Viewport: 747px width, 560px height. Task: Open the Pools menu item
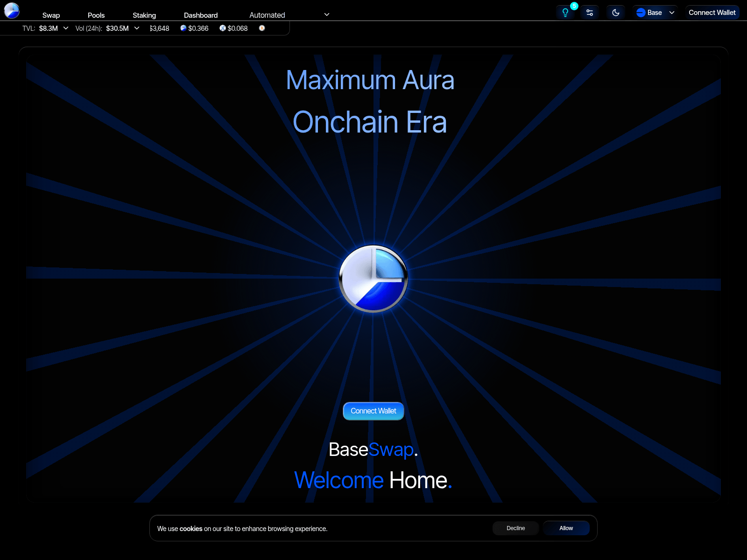(96, 15)
